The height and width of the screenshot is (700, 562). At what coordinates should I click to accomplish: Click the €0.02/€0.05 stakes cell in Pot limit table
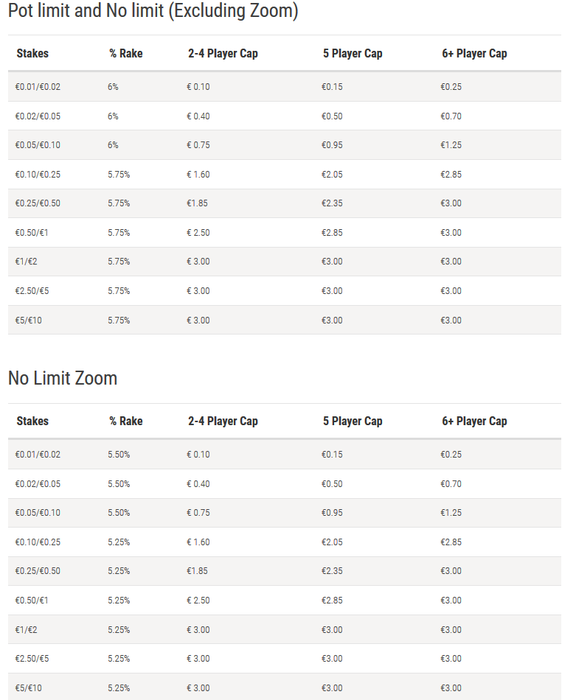pos(38,116)
